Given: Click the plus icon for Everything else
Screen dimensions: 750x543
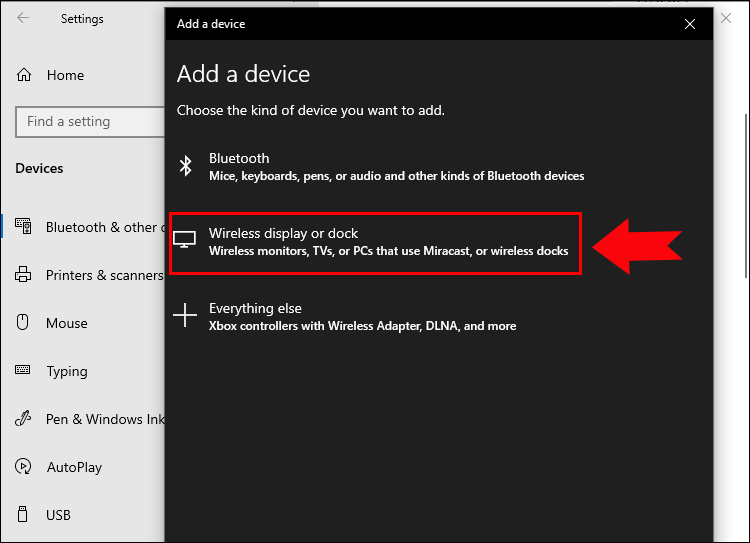Looking at the screenshot, I should click(x=185, y=316).
